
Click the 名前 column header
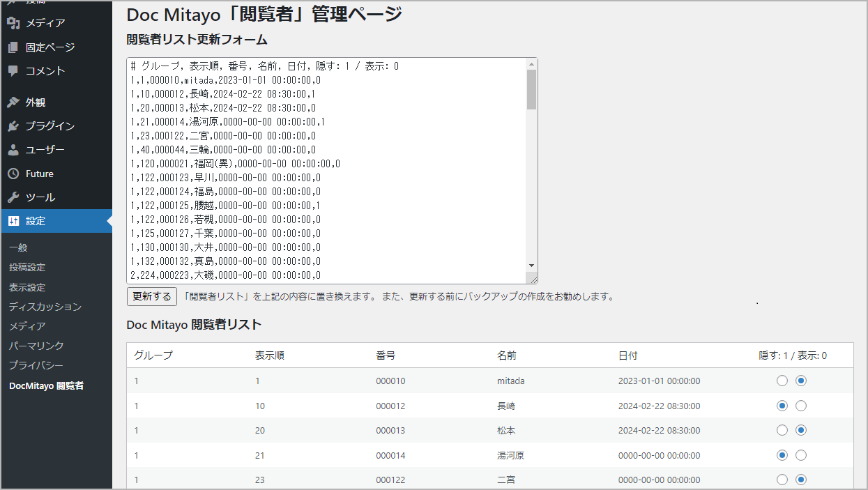pos(507,355)
